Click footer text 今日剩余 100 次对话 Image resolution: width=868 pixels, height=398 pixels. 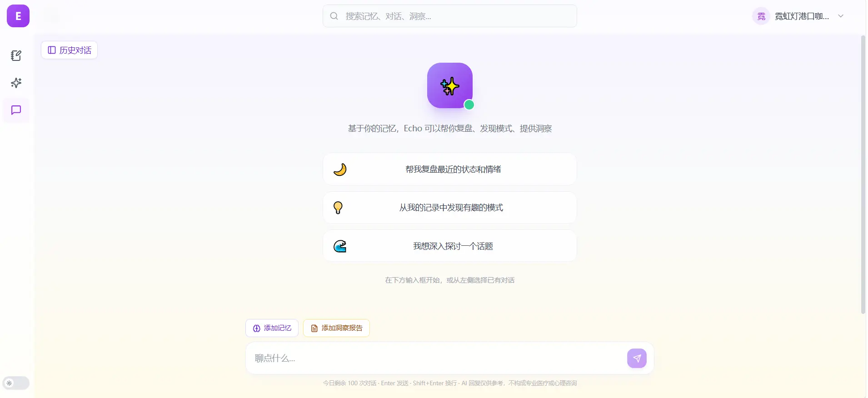pos(349,383)
